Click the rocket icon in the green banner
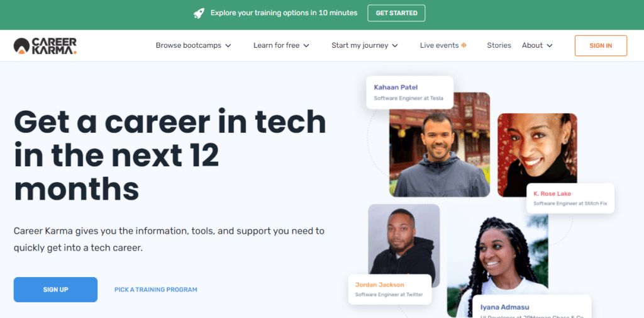 [x=199, y=13]
